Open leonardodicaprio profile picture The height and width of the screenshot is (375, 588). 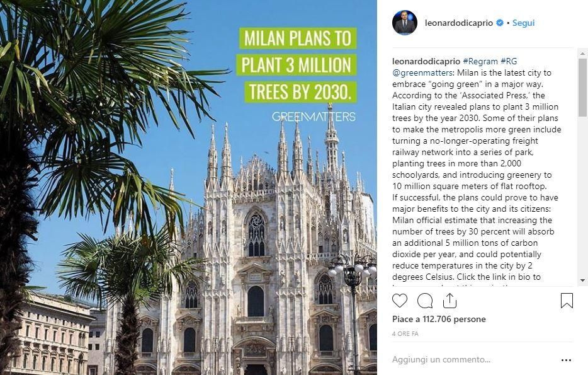[405, 23]
